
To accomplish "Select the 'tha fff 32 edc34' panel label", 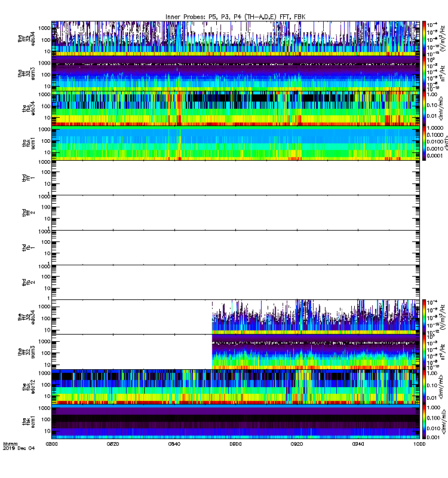I will (26, 39).
